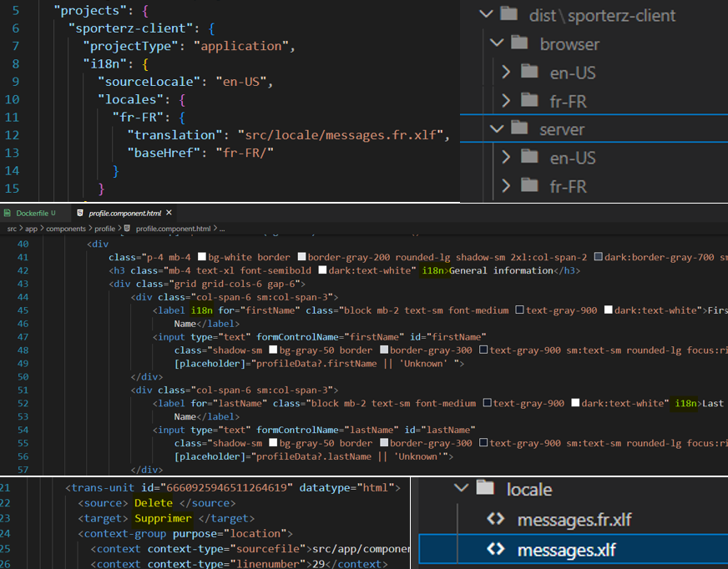Viewport: 728px width, 569px height.
Task: Click highlighted Delete source text
Action: coord(154,503)
